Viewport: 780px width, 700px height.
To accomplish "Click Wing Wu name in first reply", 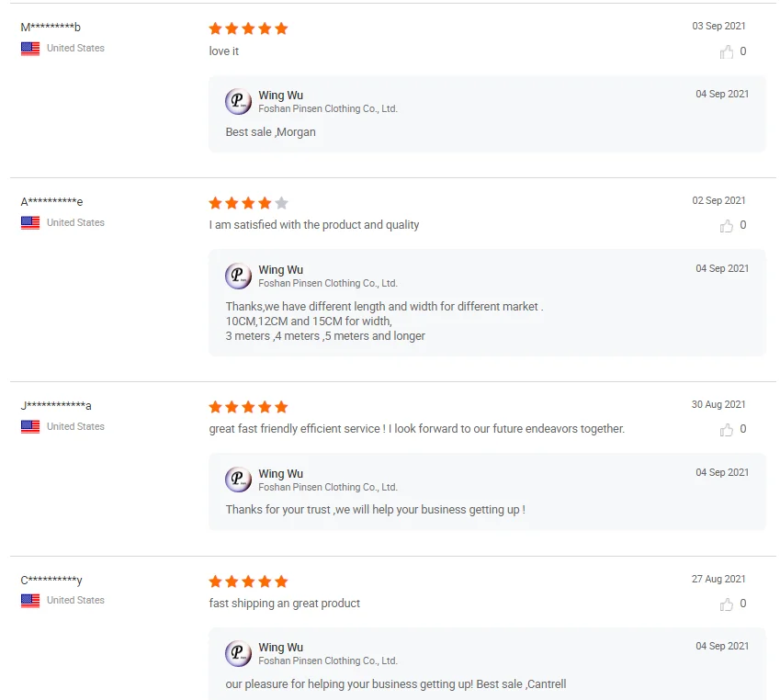I will pos(280,96).
